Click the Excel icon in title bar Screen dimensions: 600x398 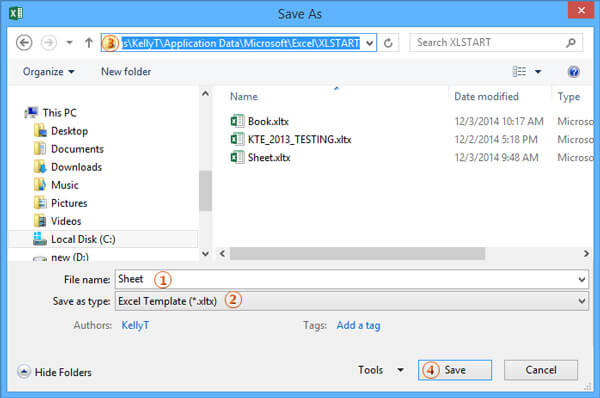16,14
